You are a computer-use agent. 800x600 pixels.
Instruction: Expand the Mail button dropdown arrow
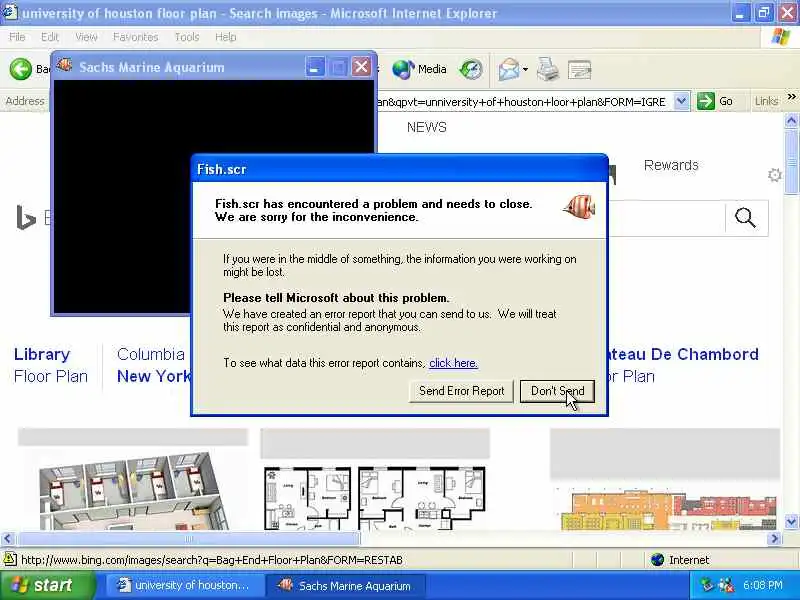[525, 69]
